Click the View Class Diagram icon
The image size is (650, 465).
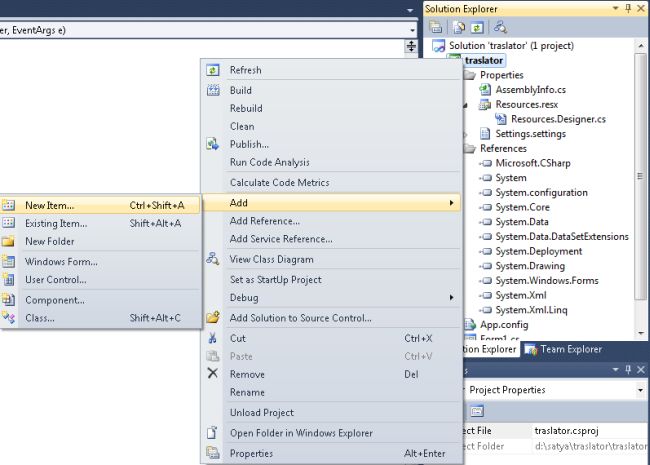coord(213,259)
